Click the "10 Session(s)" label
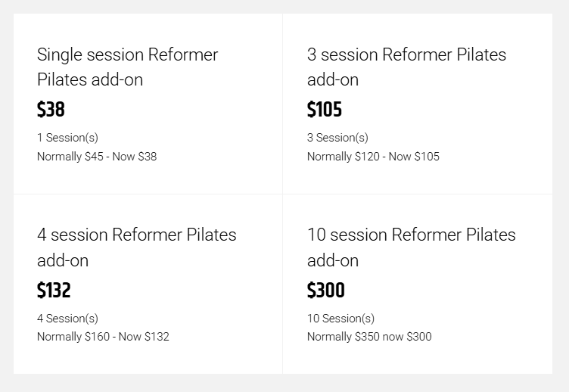The width and height of the screenshot is (569, 392). click(340, 319)
